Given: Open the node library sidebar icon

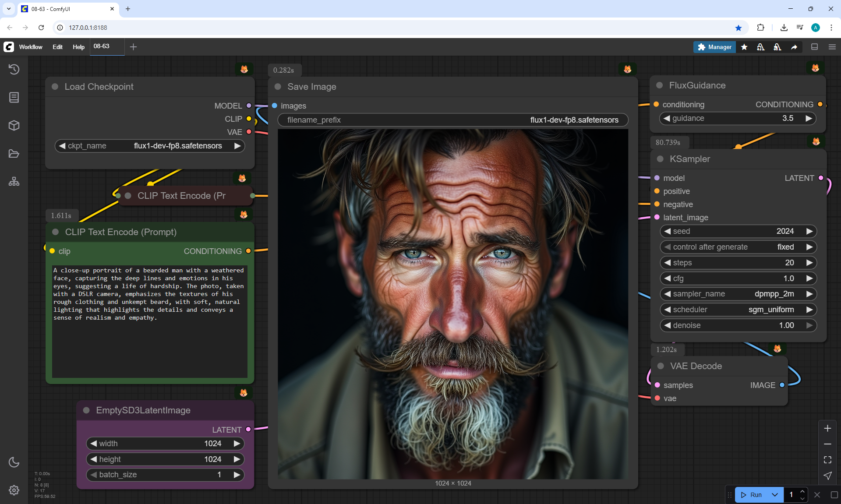Looking at the screenshot, I should (x=14, y=97).
